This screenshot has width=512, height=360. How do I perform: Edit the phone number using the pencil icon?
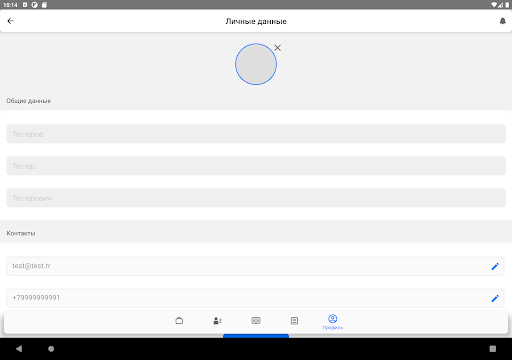pyautogui.click(x=495, y=298)
